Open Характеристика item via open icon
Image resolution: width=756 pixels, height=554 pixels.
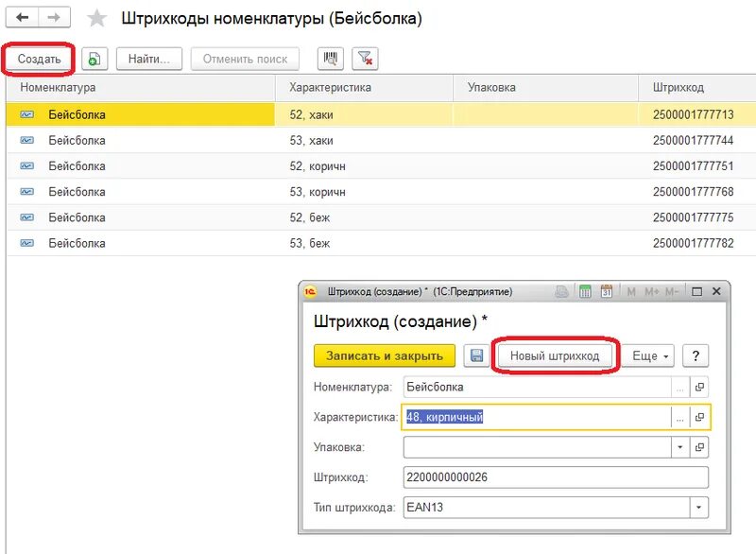coord(699,417)
